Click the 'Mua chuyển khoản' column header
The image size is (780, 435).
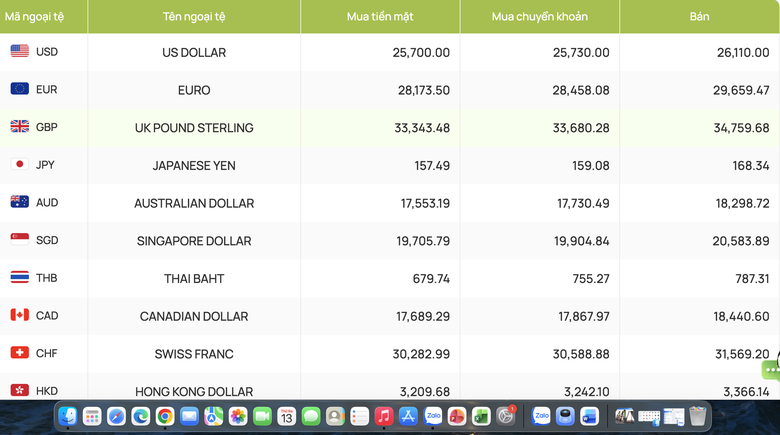[540, 16]
